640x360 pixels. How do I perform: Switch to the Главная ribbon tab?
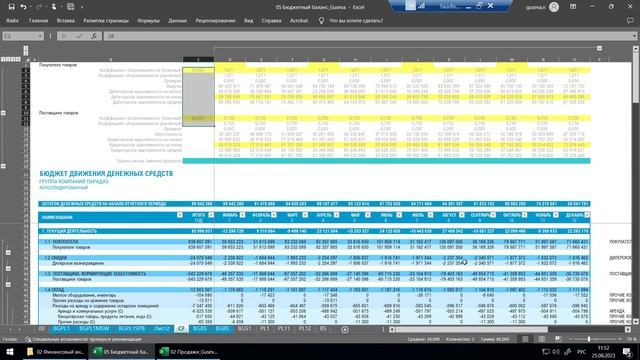click(38, 20)
